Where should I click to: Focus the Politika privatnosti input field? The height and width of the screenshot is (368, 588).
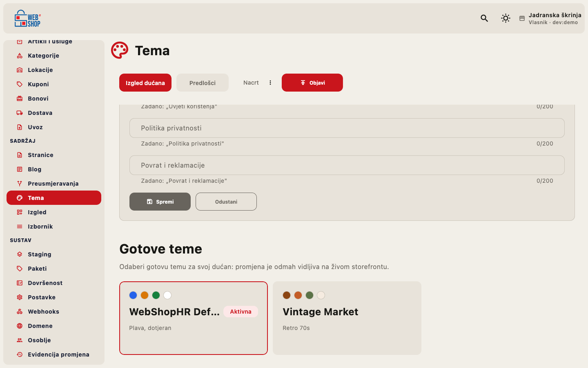(x=347, y=128)
